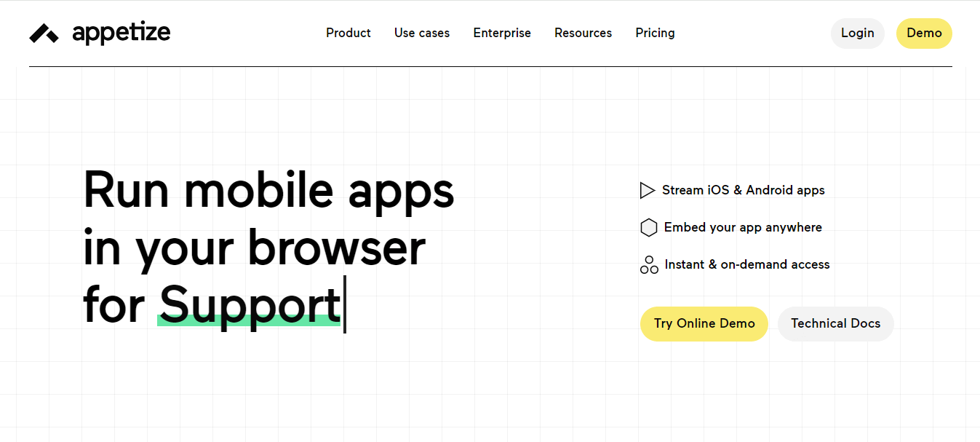Screen dimensions: 980x442
Task: Click the appetize logo mark icon
Action: tap(44, 33)
